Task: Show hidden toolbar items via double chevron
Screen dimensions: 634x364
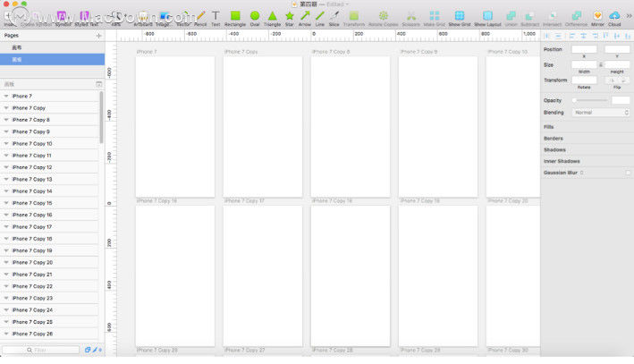Action: [629, 16]
